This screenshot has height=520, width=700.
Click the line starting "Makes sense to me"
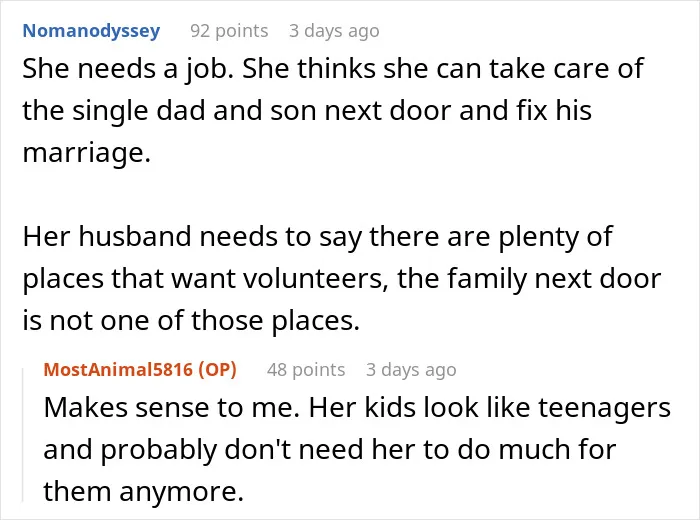pos(357,408)
